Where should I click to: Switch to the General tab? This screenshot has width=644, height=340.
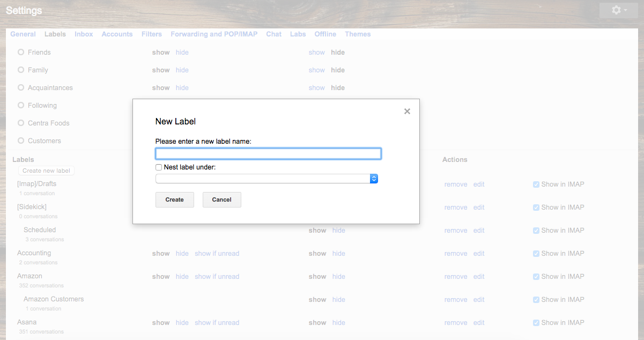(23, 34)
